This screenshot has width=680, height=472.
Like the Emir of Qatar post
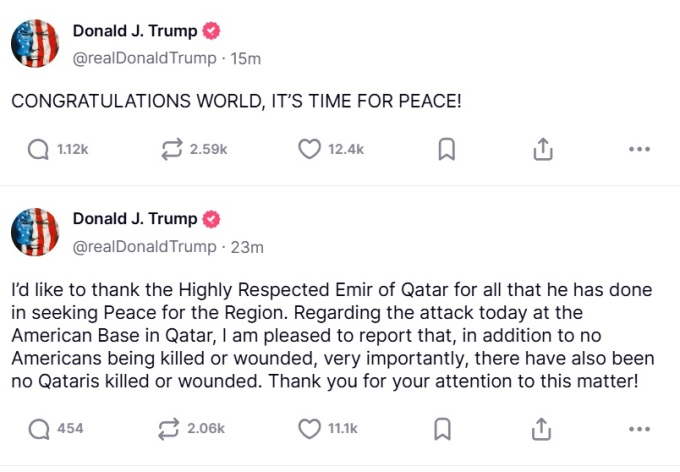tap(309, 429)
